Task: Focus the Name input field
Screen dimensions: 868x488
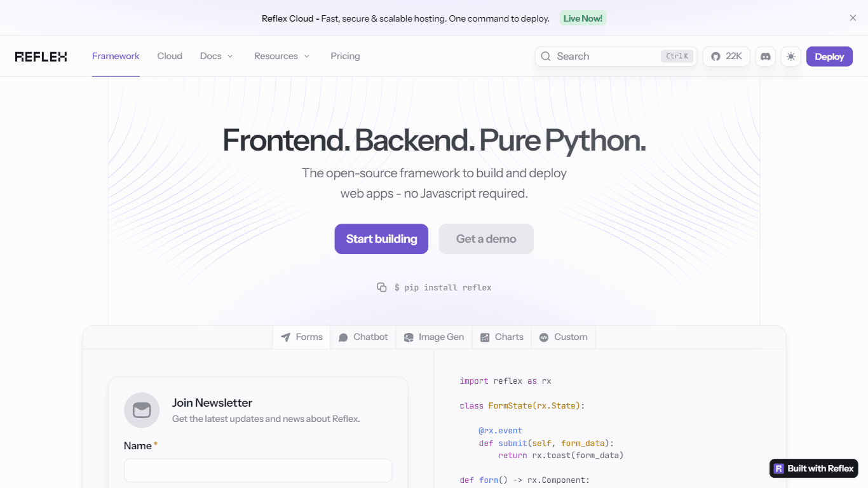Action: [x=258, y=470]
